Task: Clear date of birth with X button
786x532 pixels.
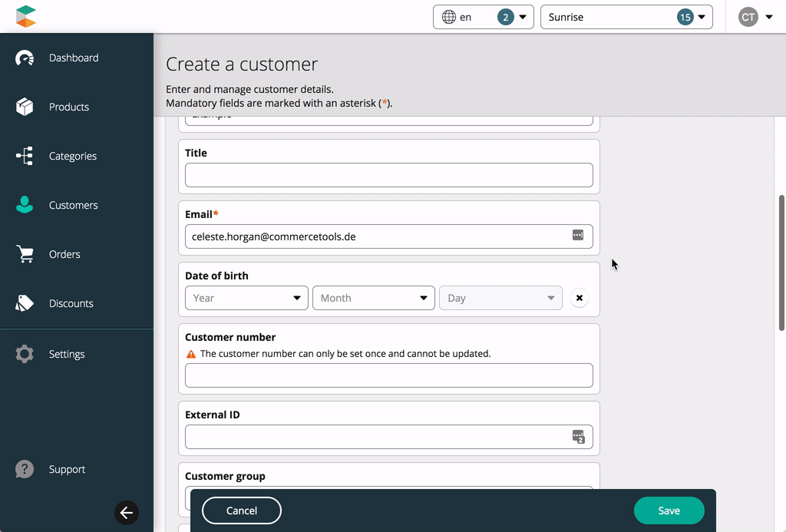Action: 580,298
